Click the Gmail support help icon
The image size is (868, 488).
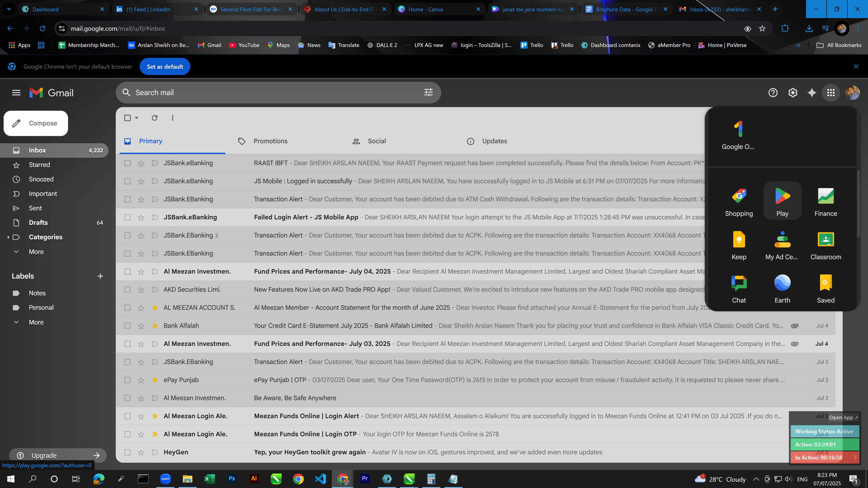point(773,93)
